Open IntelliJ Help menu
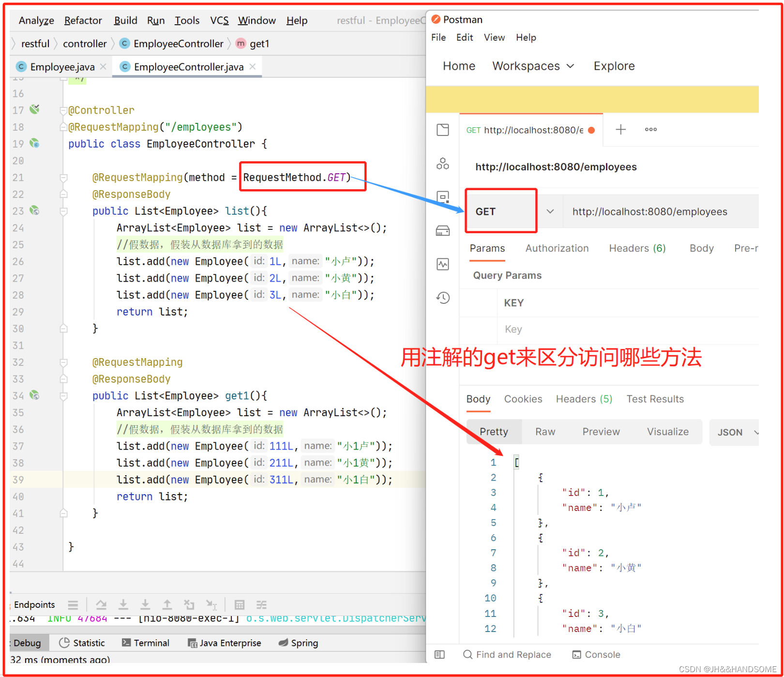784x677 pixels. pyautogui.click(x=297, y=20)
